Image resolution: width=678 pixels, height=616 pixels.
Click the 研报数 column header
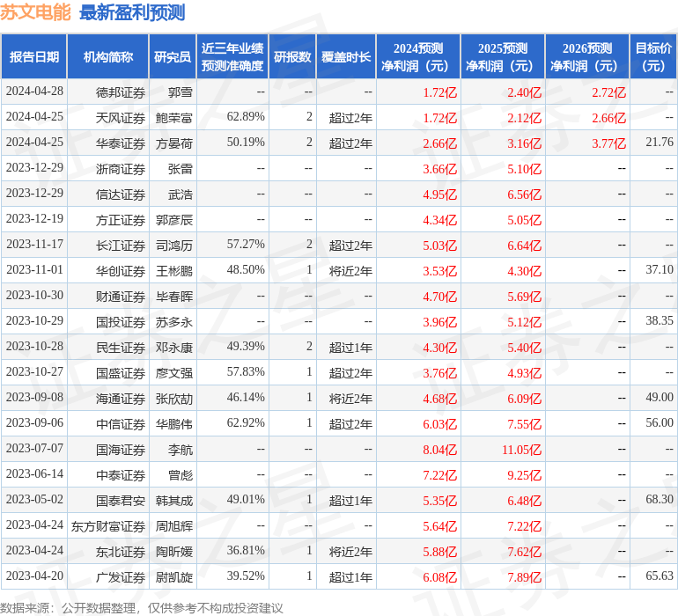pyautogui.click(x=292, y=56)
